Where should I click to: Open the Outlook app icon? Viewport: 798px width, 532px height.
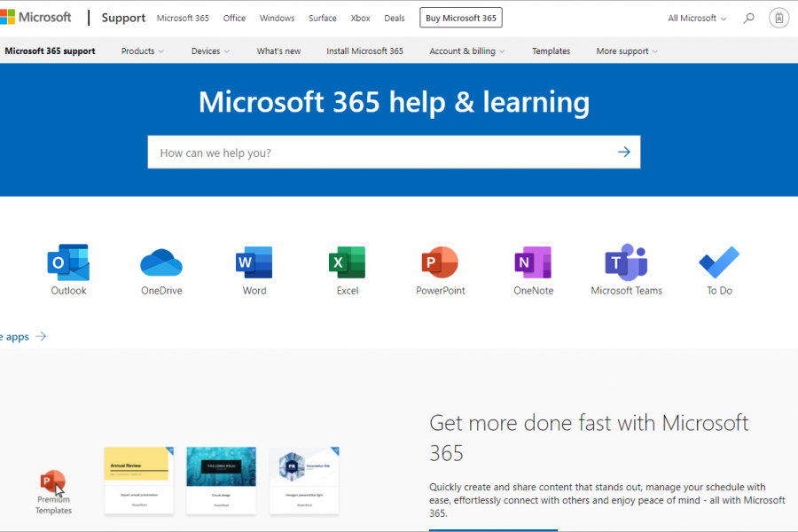(x=68, y=262)
